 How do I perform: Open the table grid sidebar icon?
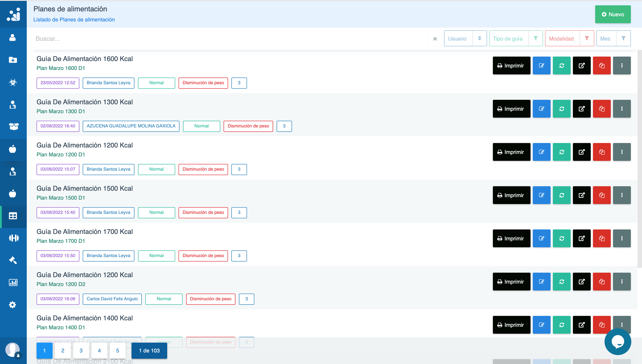pyautogui.click(x=12, y=216)
